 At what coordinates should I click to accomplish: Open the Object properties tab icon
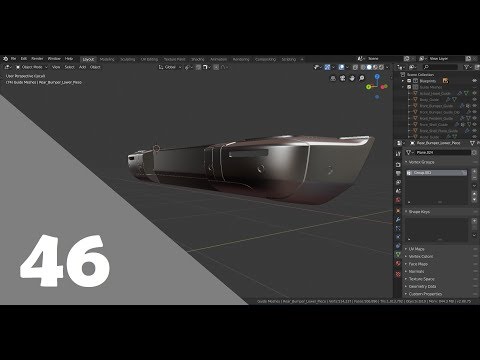[x=398, y=211]
